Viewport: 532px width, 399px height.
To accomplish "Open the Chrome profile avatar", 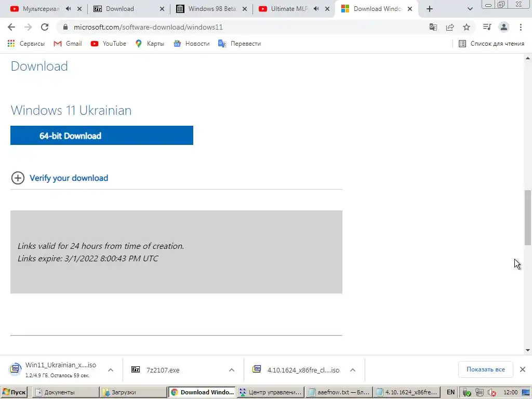I will coord(504,27).
